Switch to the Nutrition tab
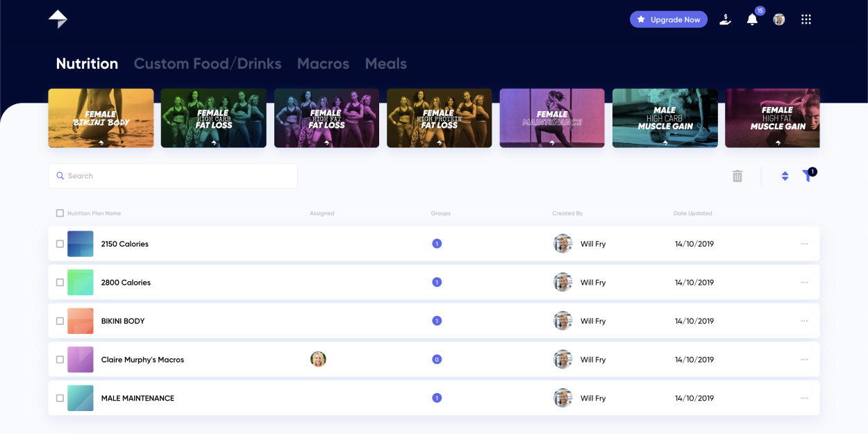This screenshot has width=868, height=434. pos(87,64)
